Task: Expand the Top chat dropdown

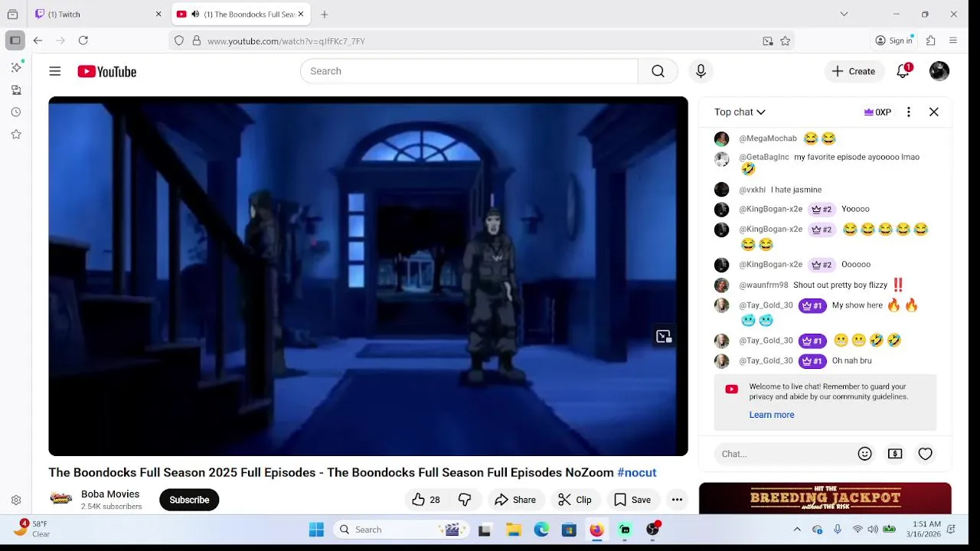Action: [740, 112]
